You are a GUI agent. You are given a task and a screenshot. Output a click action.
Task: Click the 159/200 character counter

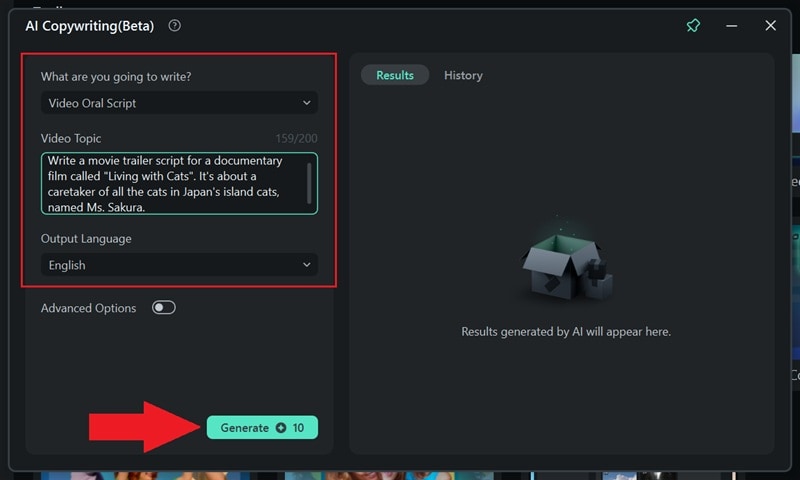point(296,138)
